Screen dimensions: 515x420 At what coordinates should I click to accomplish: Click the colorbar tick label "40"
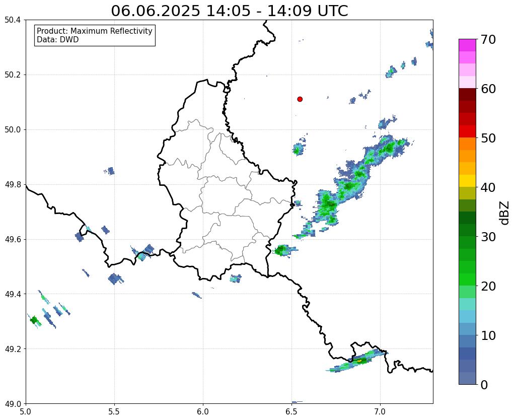[x=488, y=187]
